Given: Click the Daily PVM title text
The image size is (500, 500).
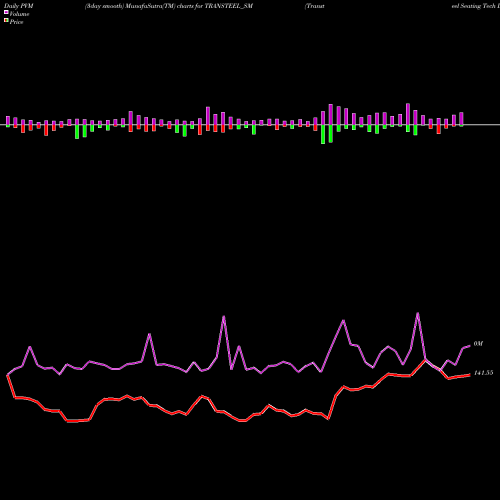Looking at the screenshot, I should click(19, 6).
